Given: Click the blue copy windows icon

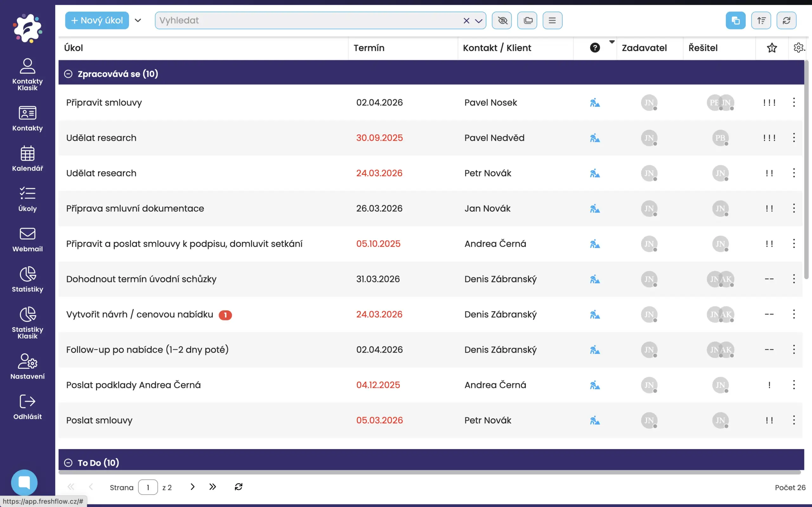Looking at the screenshot, I should point(736,21).
